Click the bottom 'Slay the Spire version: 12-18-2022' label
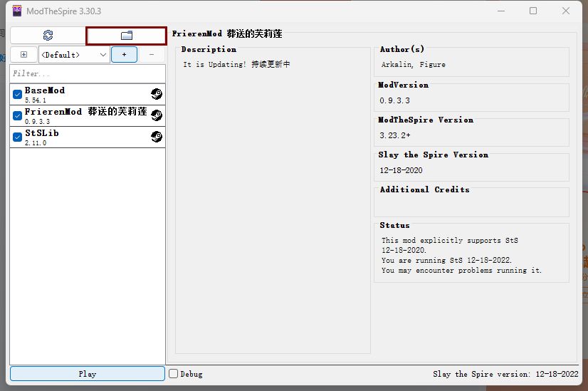Screen dimensions: 588x391 click(505, 374)
